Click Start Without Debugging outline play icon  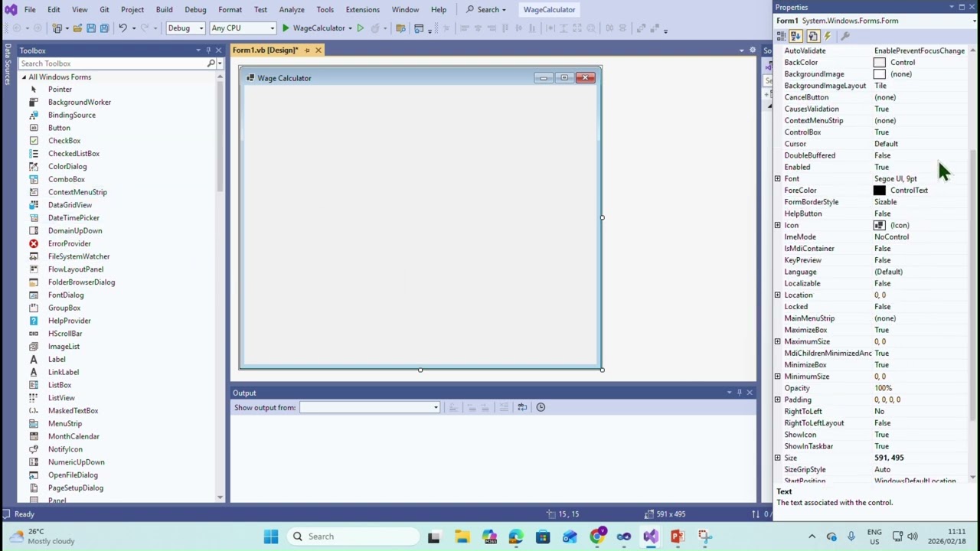[360, 28]
